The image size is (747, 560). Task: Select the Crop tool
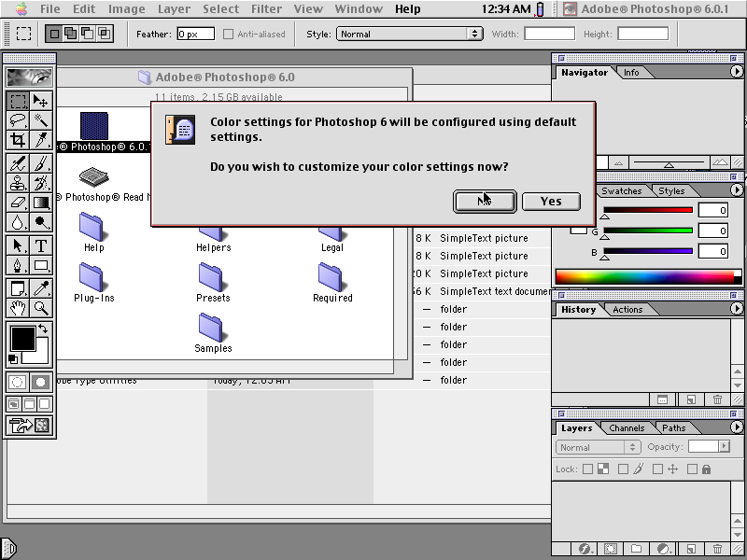[x=18, y=140]
